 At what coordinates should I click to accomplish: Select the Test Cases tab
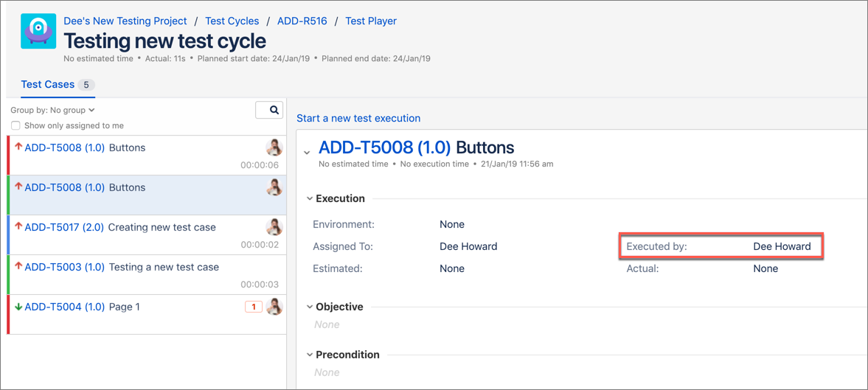[x=48, y=85]
